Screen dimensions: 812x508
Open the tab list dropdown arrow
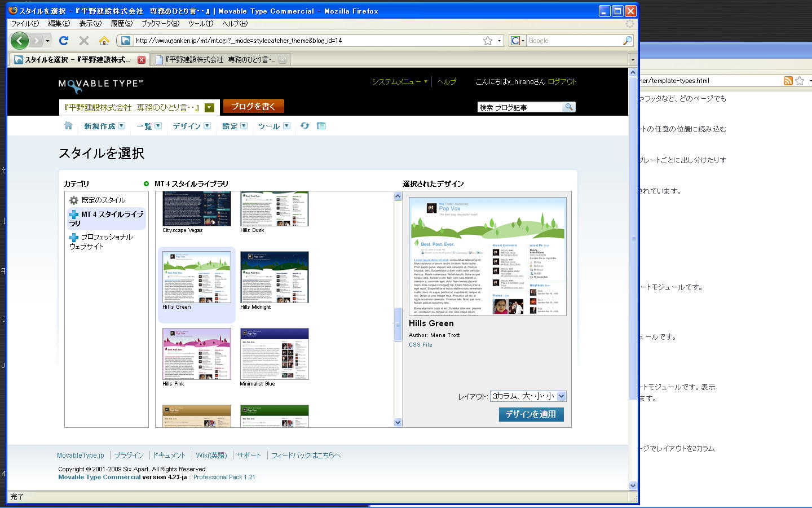633,60
